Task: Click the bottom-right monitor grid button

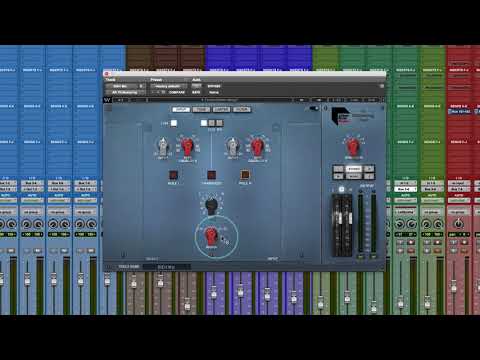Action: click(369, 176)
